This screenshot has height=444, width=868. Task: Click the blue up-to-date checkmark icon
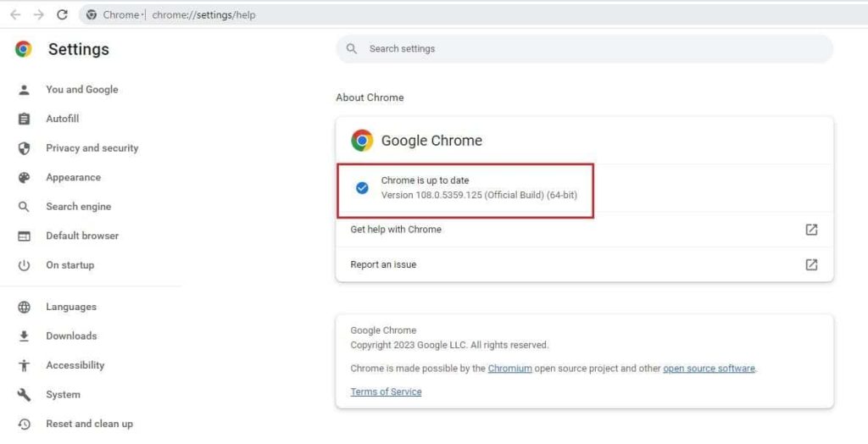(x=362, y=188)
